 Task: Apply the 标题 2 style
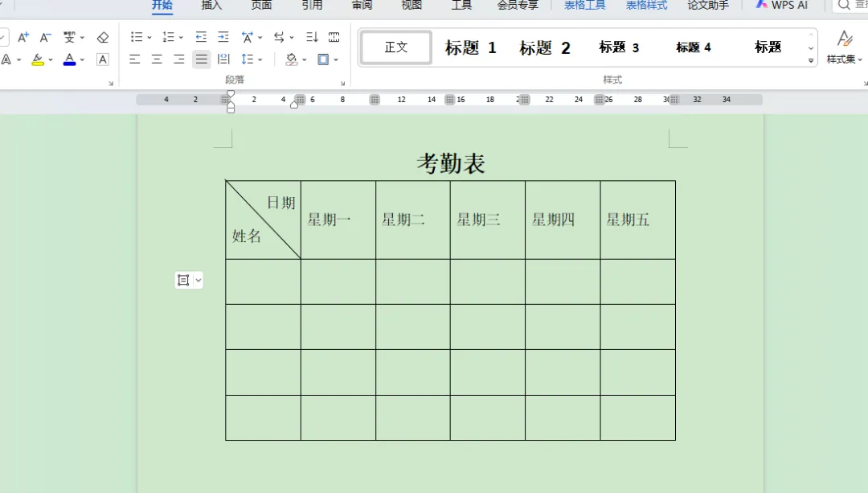[545, 47]
